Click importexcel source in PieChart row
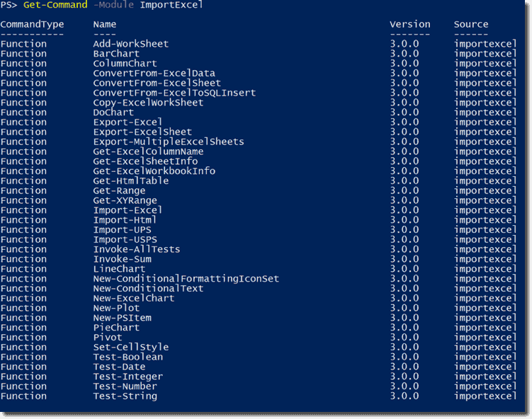This screenshot has width=532, height=419. tap(485, 328)
